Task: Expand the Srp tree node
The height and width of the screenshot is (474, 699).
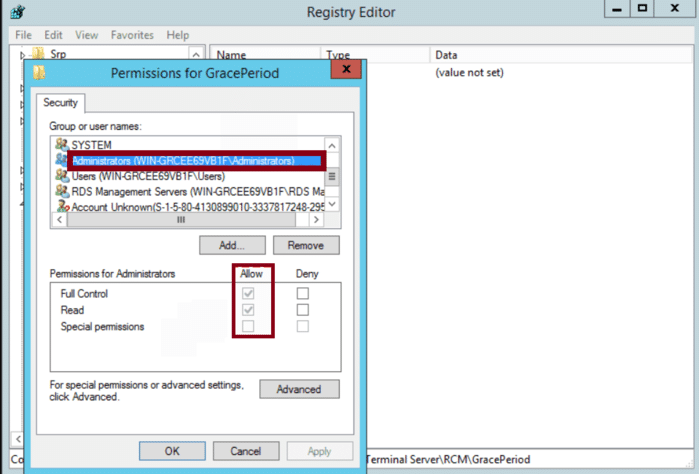Action: pos(22,55)
